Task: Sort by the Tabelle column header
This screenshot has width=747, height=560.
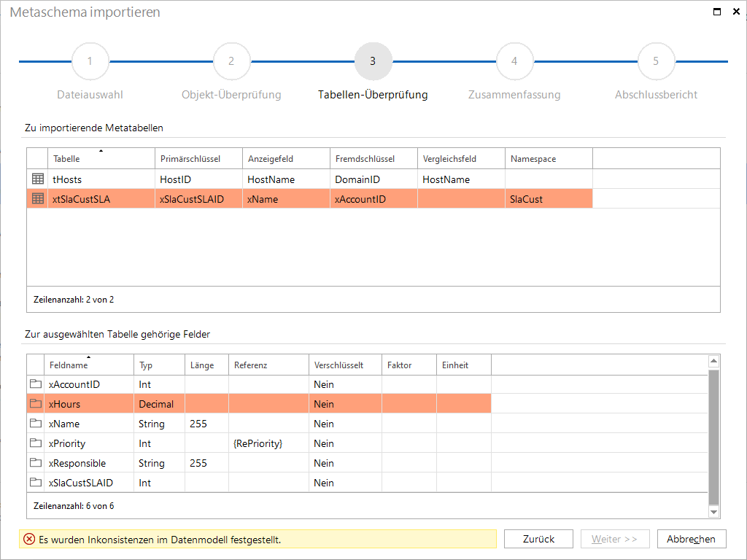Action: 101,158
